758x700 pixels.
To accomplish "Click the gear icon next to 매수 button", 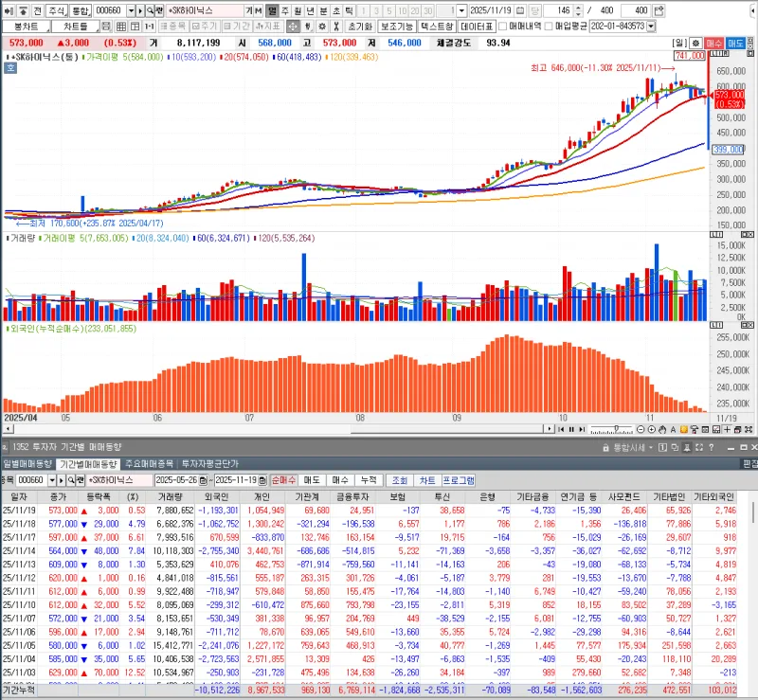I will tap(696, 43).
